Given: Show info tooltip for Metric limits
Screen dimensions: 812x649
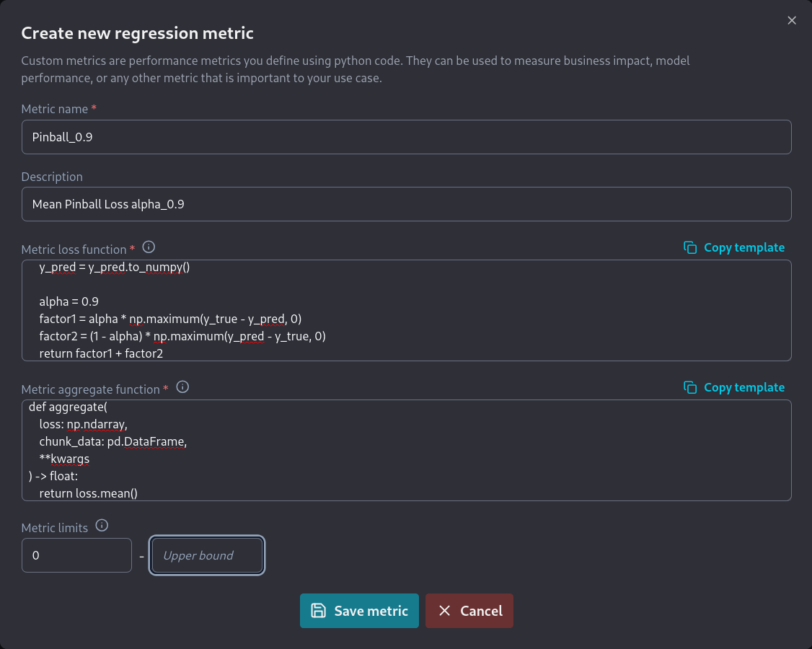Looking at the screenshot, I should [102, 526].
